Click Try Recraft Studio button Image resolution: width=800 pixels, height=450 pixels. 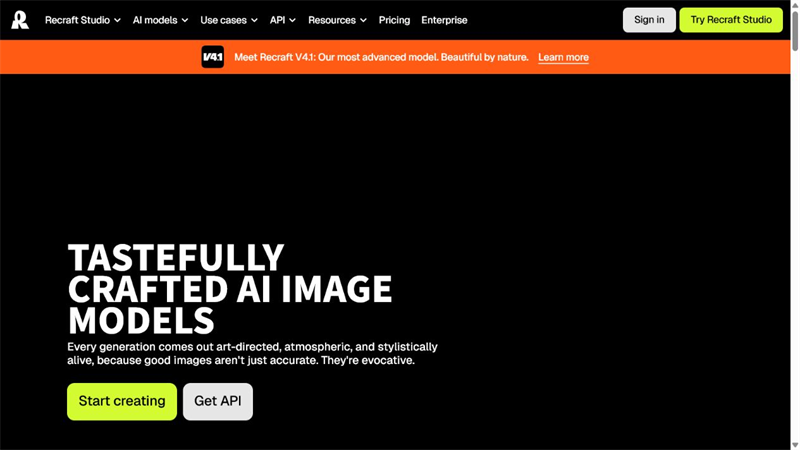[x=731, y=20]
